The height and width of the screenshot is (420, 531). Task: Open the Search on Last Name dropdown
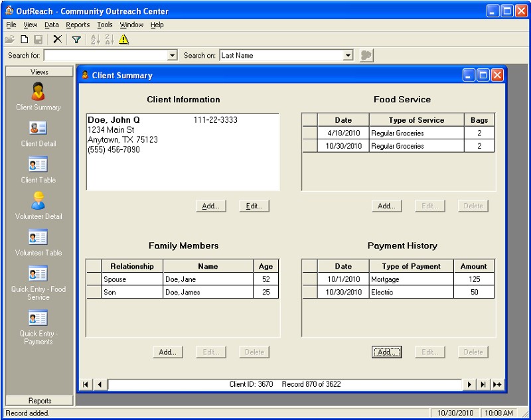(x=348, y=56)
